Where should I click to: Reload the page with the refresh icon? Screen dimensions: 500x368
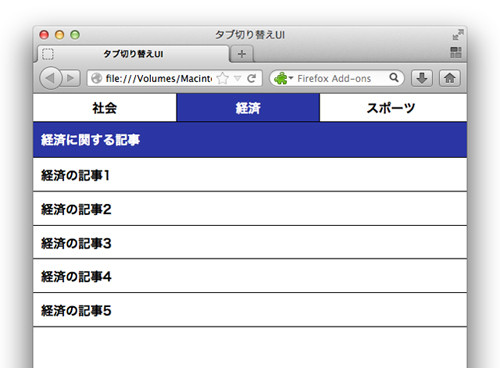[x=252, y=78]
